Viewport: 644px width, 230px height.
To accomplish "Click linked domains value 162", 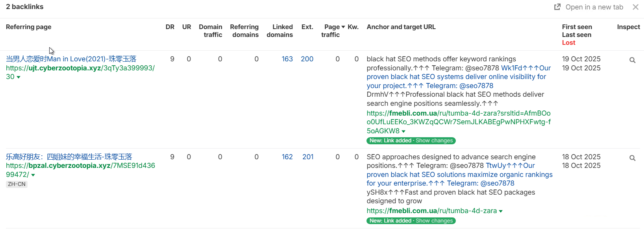I will 287,157.
